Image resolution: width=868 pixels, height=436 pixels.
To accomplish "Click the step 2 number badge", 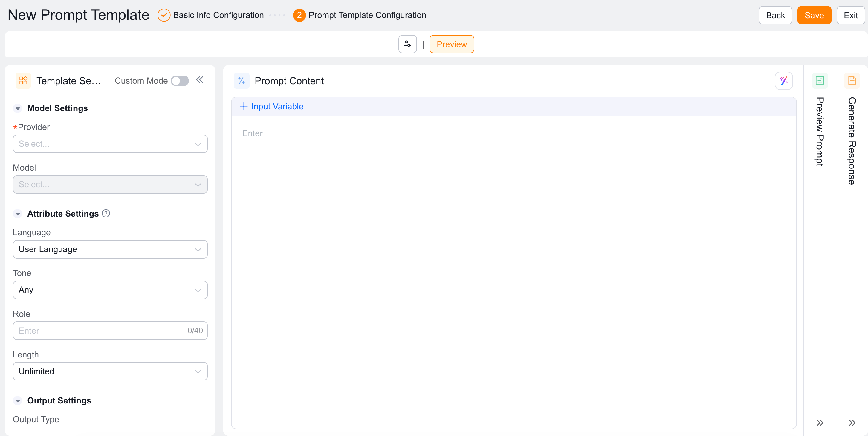I will (299, 15).
